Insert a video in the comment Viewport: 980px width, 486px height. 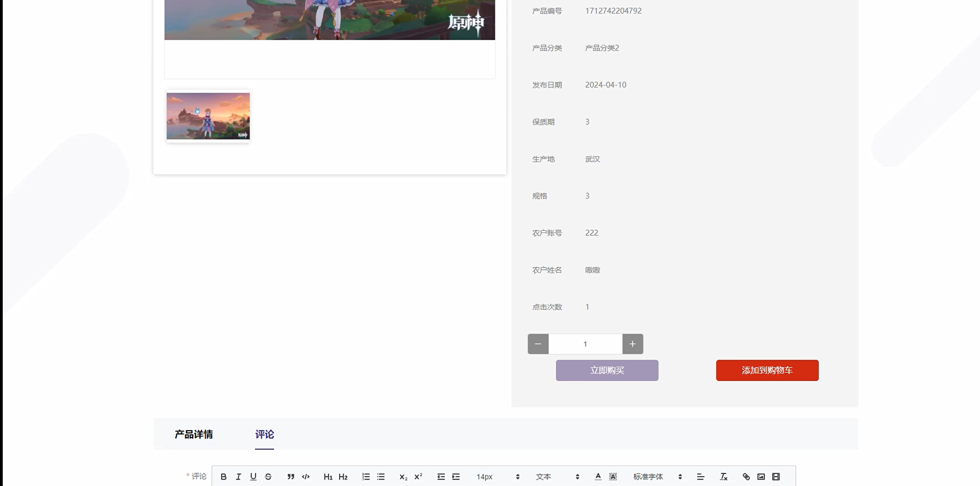pyautogui.click(x=776, y=476)
